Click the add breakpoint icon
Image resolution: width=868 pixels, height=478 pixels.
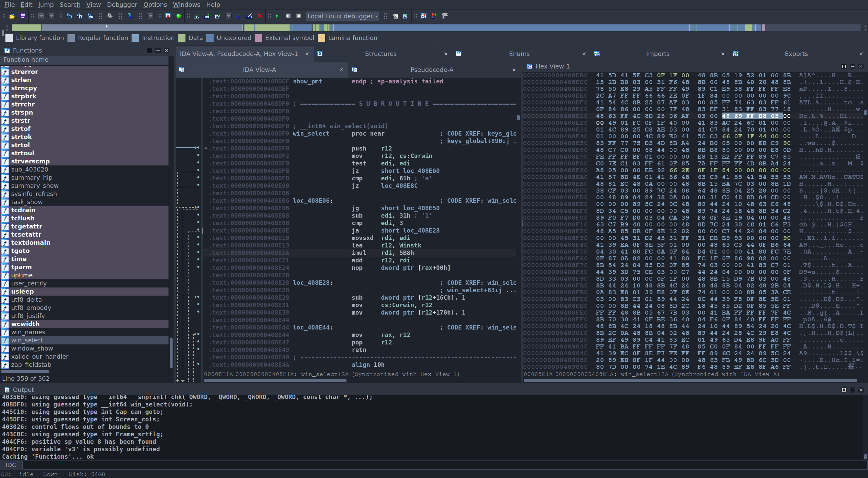pos(434,16)
